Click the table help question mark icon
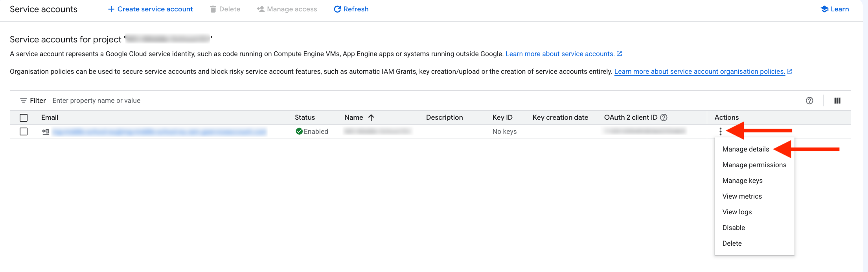Image resolution: width=868 pixels, height=272 pixels. click(809, 100)
